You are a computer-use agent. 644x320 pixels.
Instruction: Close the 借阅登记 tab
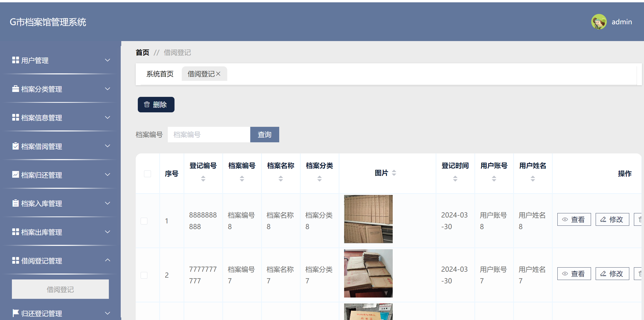(x=218, y=74)
